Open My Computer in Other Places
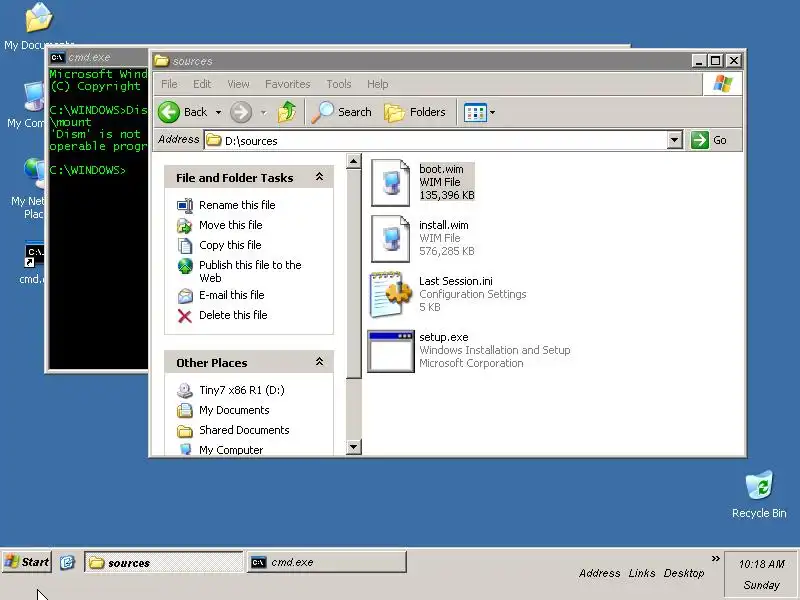Image resolution: width=800 pixels, height=600 pixels. (231, 449)
